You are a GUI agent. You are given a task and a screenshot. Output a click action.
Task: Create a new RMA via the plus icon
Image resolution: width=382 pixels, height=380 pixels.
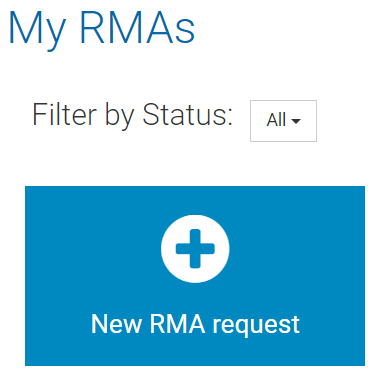tap(195, 249)
